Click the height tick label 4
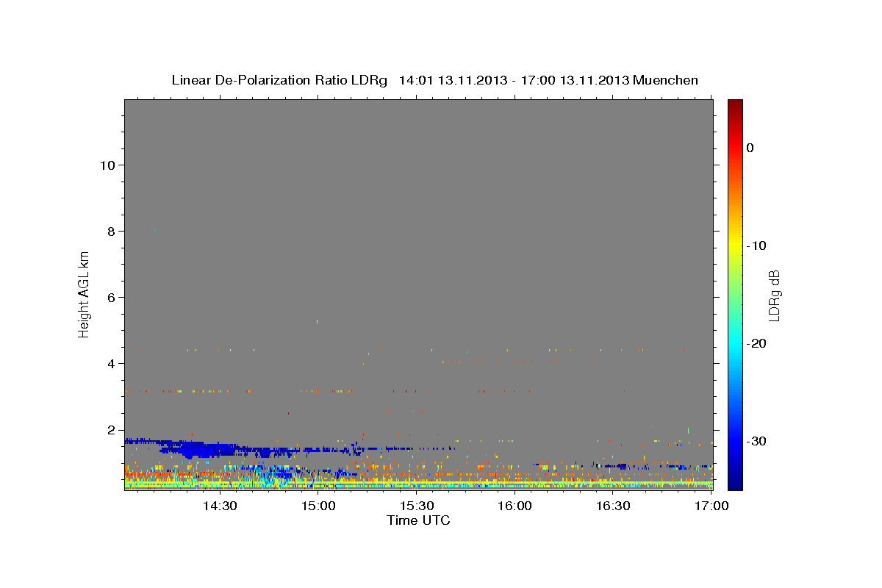The width and height of the screenshot is (882, 588). [x=111, y=363]
